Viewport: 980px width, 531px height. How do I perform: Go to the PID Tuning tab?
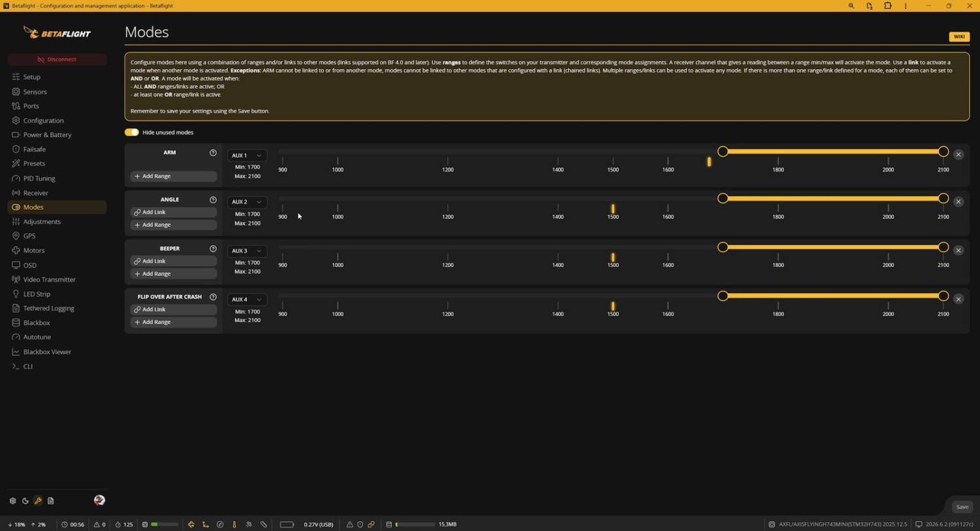click(x=57, y=178)
